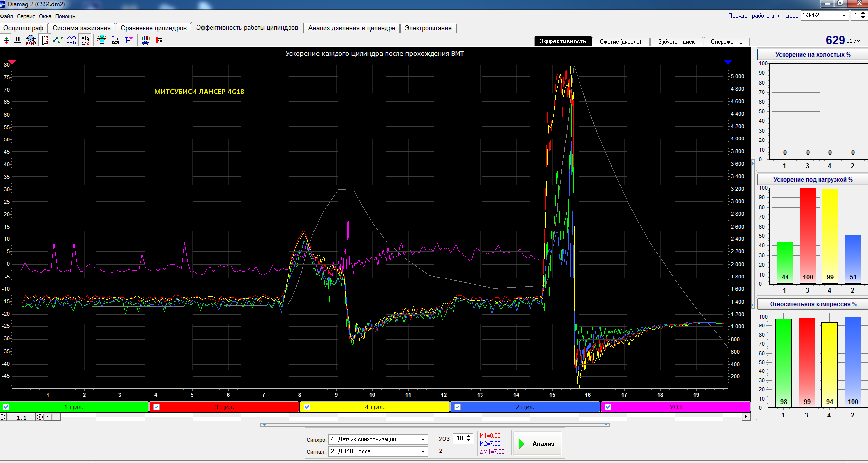This screenshot has width=868, height=463.
Task: Toggle the 1 цил. green channel checkbox
Action: 6,407
